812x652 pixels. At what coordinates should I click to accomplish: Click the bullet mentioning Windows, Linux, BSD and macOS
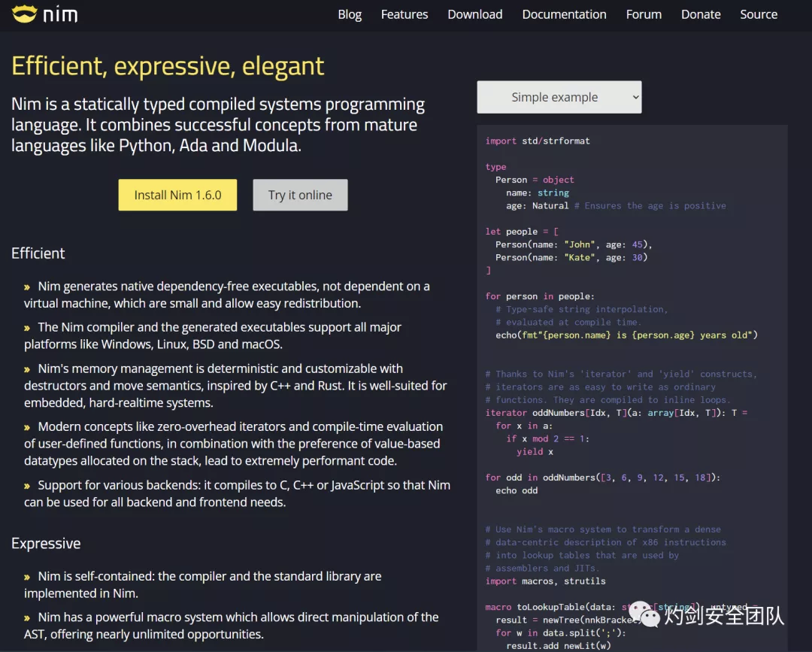pyautogui.click(x=213, y=335)
